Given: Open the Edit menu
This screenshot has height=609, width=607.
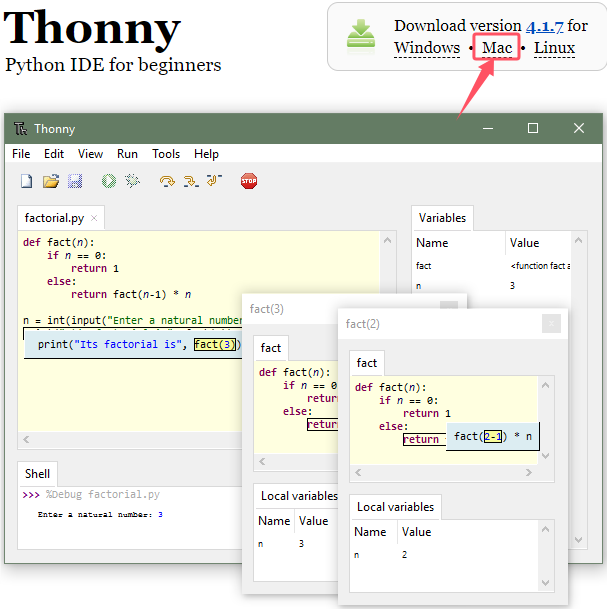Looking at the screenshot, I should point(54,154).
